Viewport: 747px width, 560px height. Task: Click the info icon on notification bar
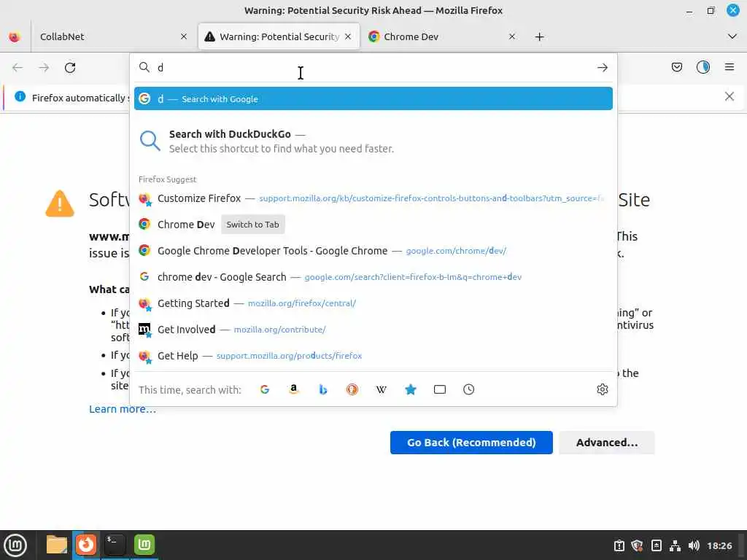pyautogui.click(x=20, y=97)
